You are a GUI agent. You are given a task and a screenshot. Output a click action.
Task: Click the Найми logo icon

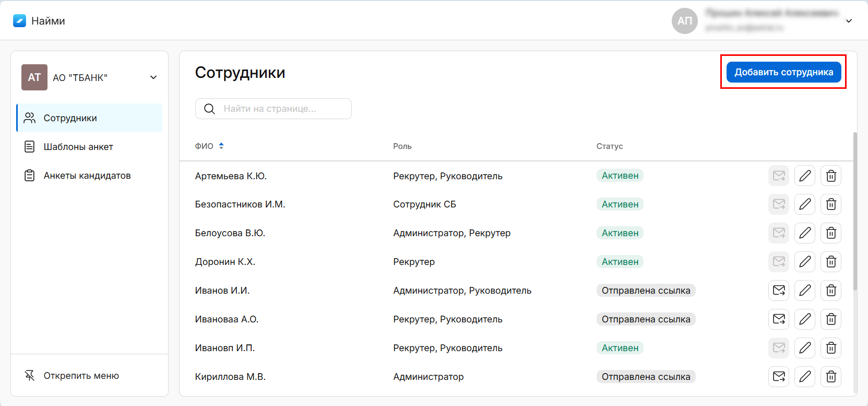19,21
